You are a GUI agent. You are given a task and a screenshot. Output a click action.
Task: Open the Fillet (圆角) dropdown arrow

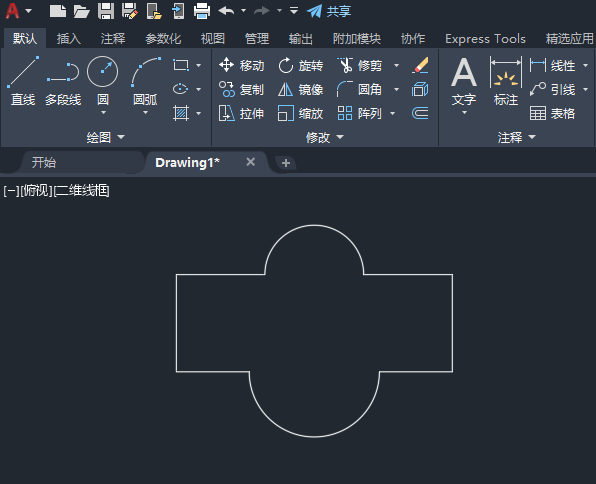coord(396,89)
